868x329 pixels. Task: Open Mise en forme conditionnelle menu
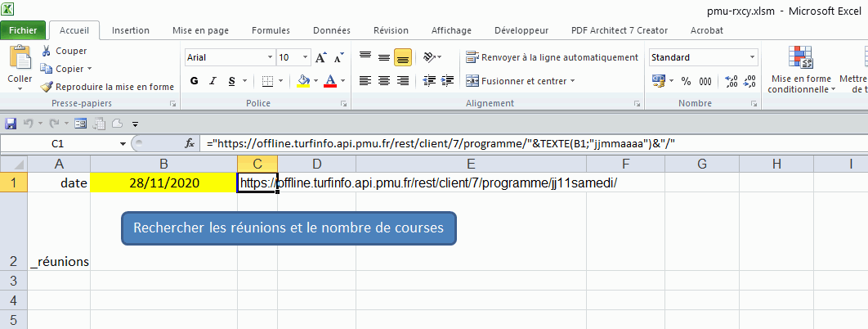click(x=801, y=70)
